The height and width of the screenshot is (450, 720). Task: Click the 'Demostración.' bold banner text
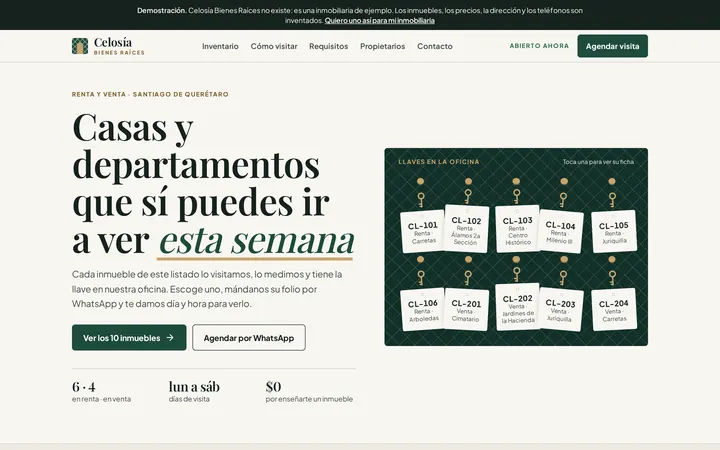(162, 11)
